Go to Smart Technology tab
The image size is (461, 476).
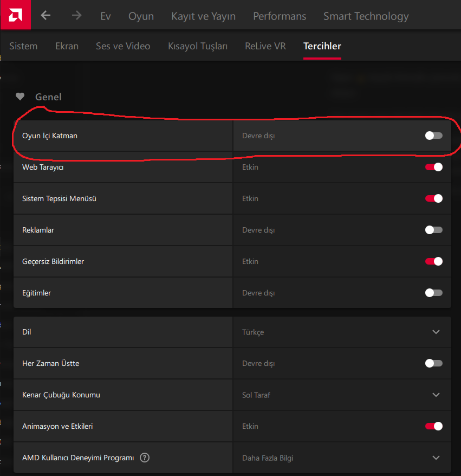coord(366,16)
